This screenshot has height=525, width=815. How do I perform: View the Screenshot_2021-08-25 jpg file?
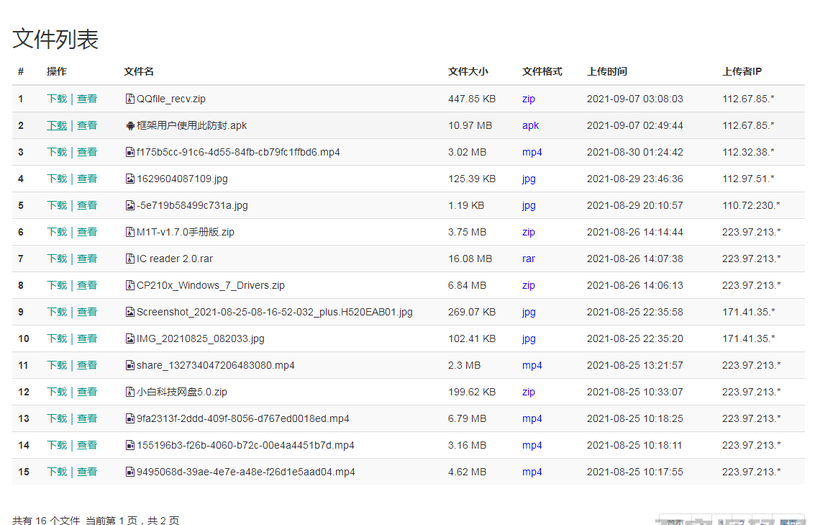click(x=87, y=312)
